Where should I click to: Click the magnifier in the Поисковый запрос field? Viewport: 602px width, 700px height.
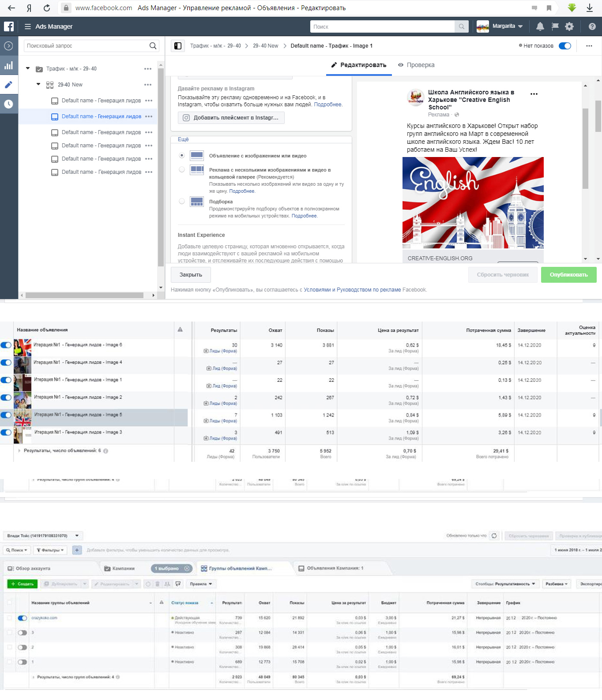tap(153, 46)
